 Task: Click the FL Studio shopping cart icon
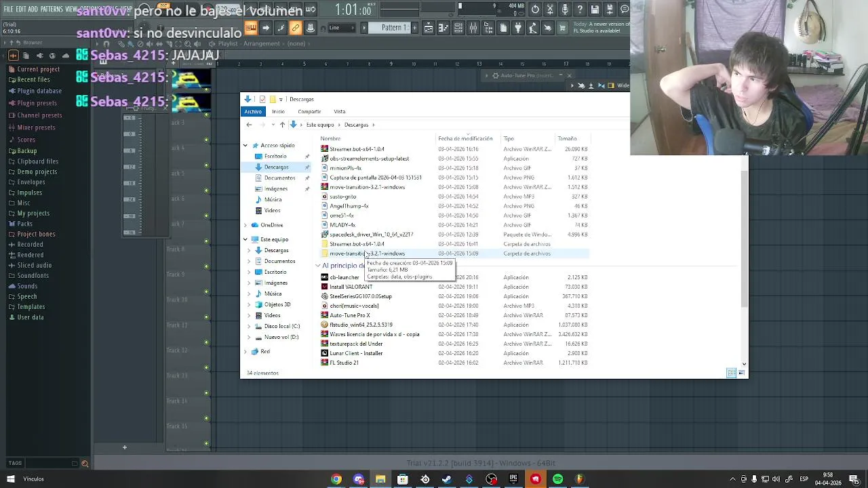tap(563, 28)
